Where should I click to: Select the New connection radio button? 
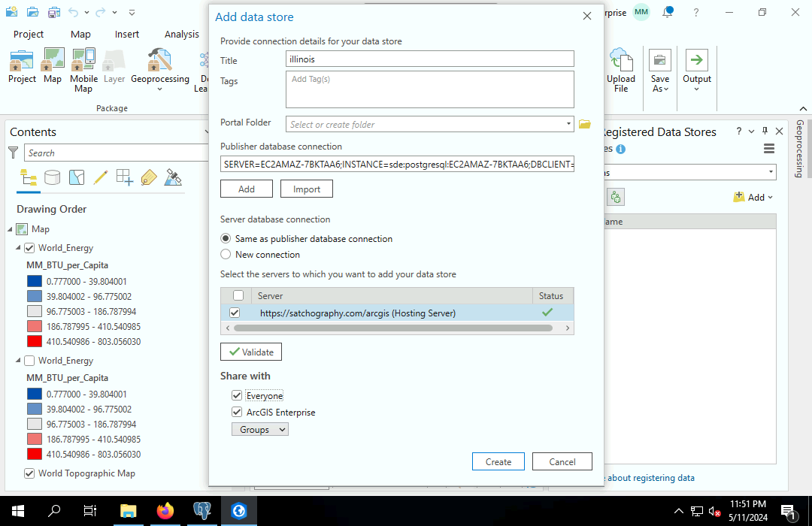[226, 255]
